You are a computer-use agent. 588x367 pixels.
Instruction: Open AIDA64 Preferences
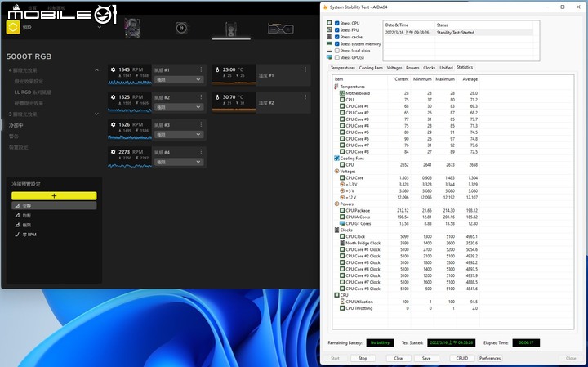point(490,358)
